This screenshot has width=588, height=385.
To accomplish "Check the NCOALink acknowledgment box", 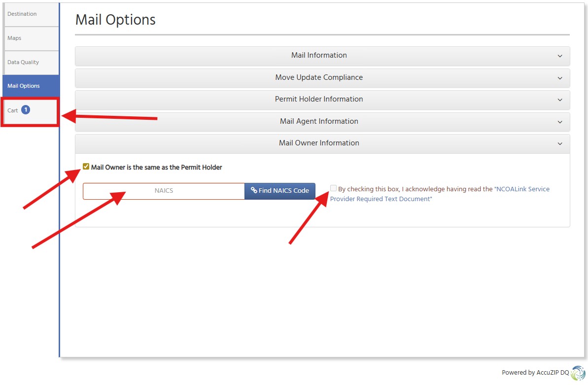I will click(x=333, y=188).
